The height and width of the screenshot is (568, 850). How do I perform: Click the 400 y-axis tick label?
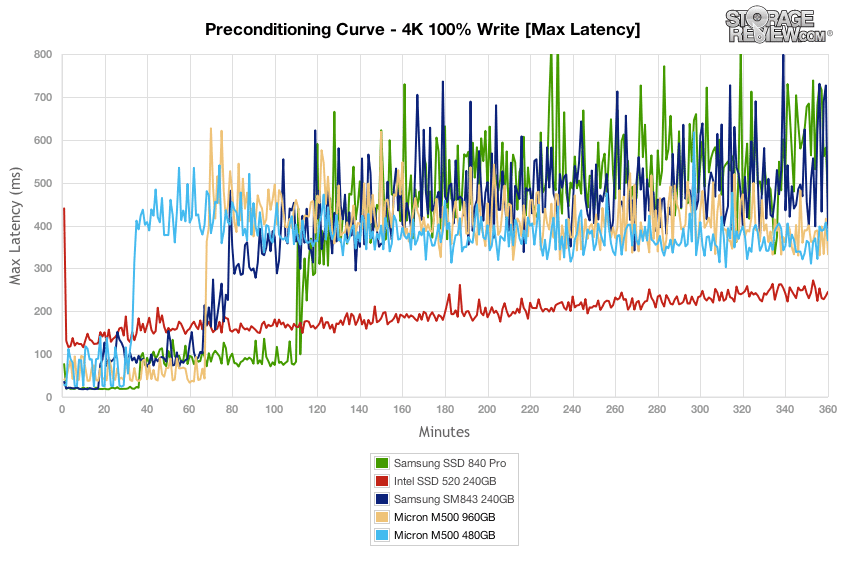pos(43,226)
